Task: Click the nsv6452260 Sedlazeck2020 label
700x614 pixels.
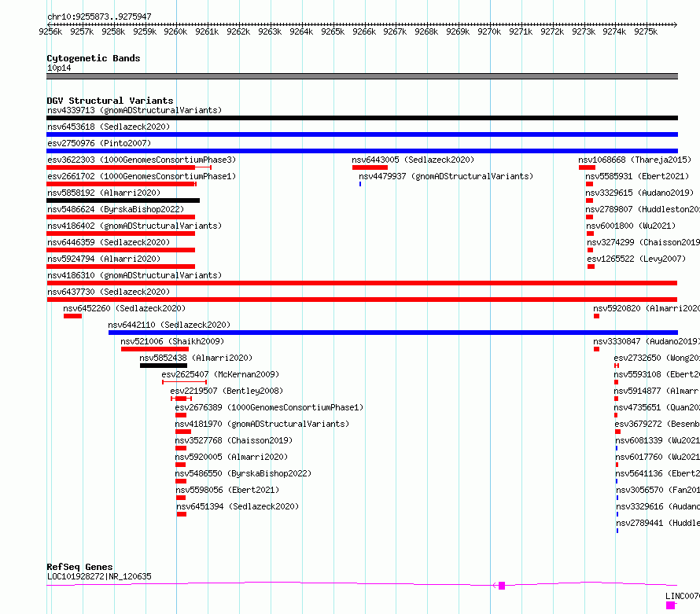Action: coord(124,308)
